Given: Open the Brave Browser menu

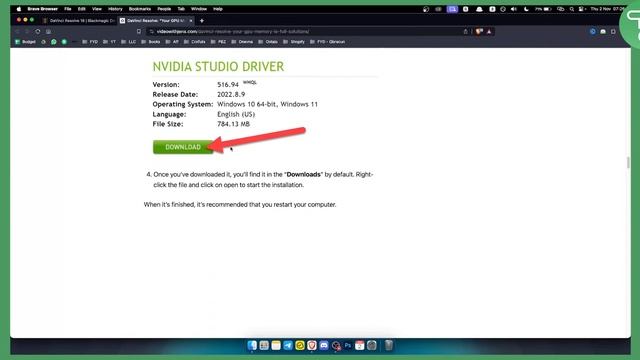Looking at the screenshot, I should point(42,9).
